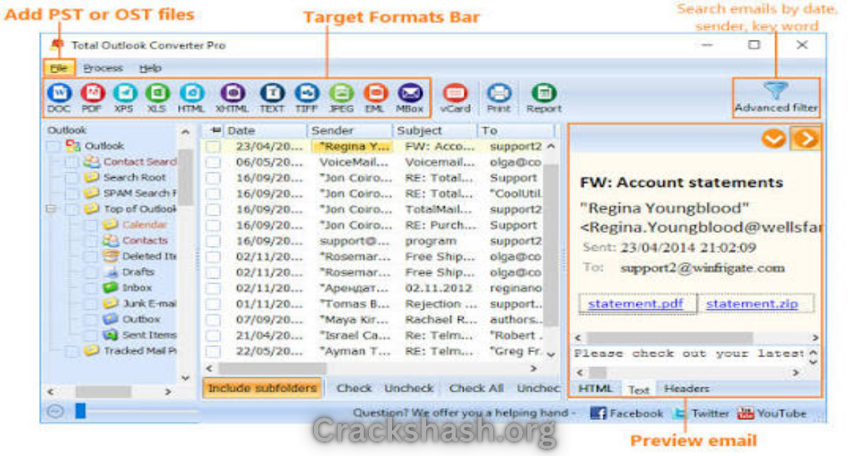Click the YouTube icon in status bar
The image size is (868, 456).
coord(745,413)
